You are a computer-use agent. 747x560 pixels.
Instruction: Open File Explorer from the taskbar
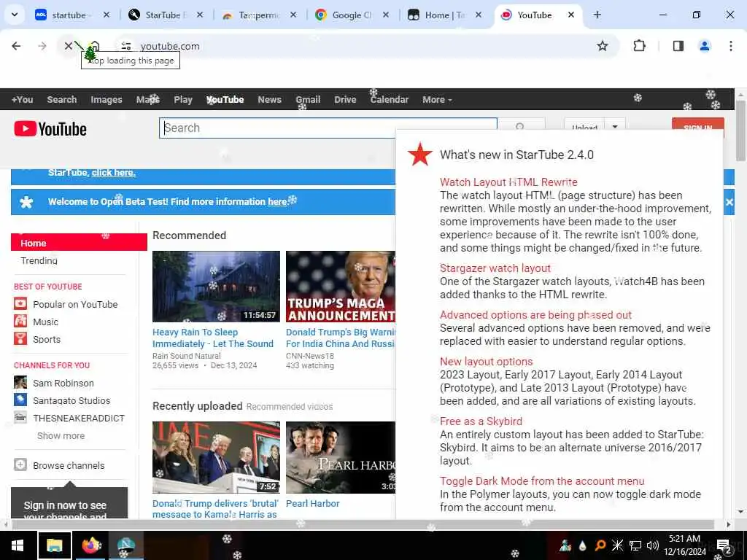pos(54,545)
